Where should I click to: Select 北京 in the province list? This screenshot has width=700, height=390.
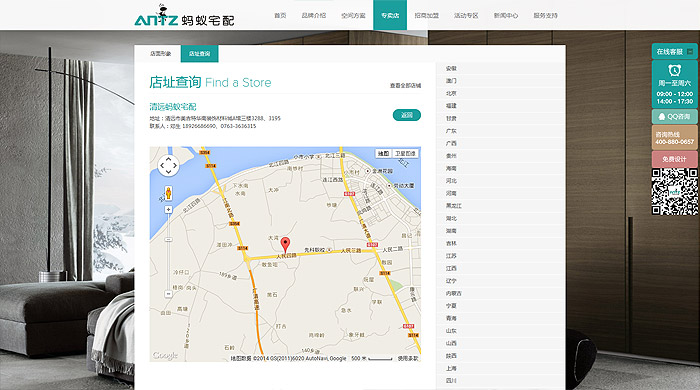(x=451, y=93)
